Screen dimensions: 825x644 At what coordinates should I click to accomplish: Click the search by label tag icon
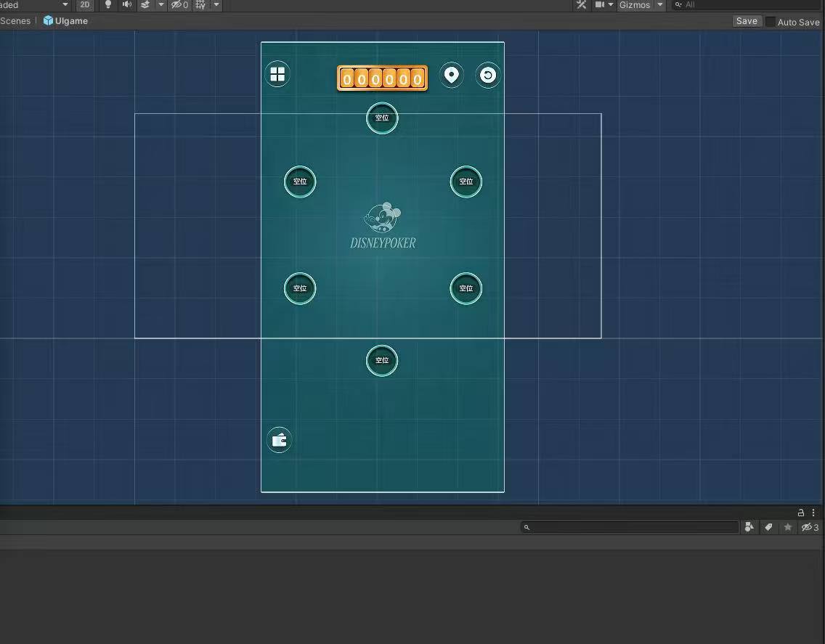click(768, 528)
